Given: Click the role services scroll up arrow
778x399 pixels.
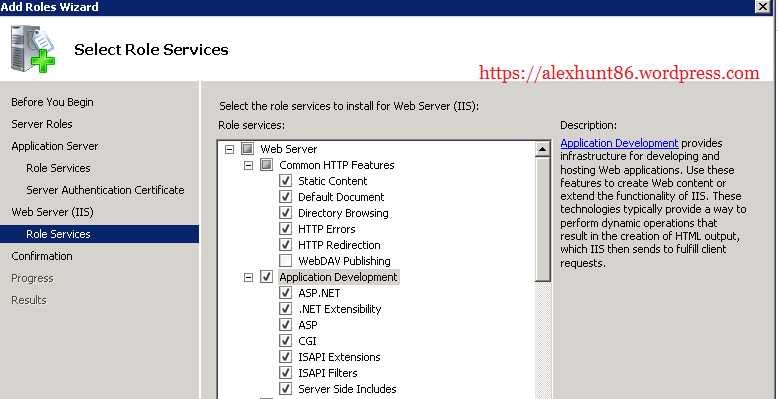Looking at the screenshot, I should [543, 149].
